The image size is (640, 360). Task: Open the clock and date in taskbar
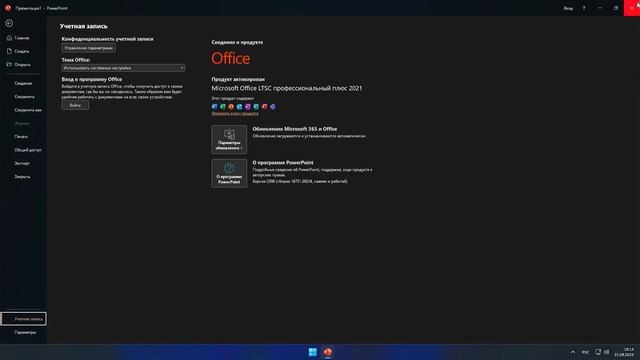point(624,352)
